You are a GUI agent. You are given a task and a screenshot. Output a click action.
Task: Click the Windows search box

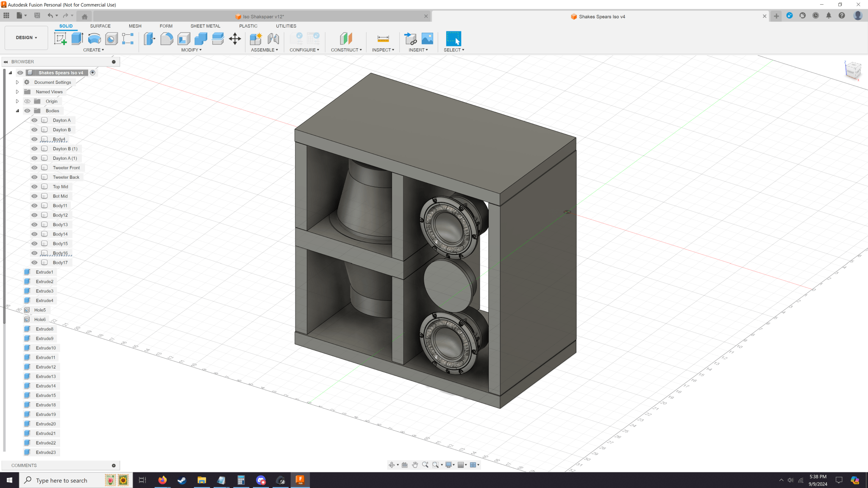76,480
